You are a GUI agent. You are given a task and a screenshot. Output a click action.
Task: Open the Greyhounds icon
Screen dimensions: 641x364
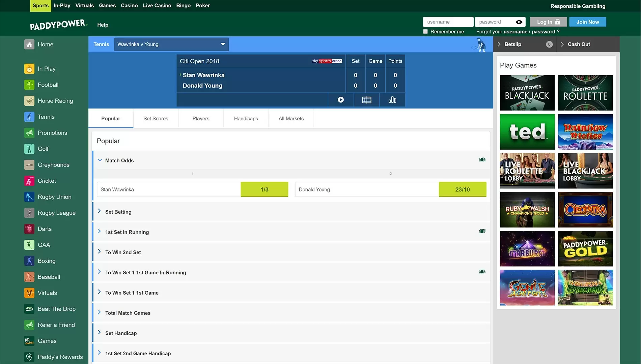tap(29, 165)
